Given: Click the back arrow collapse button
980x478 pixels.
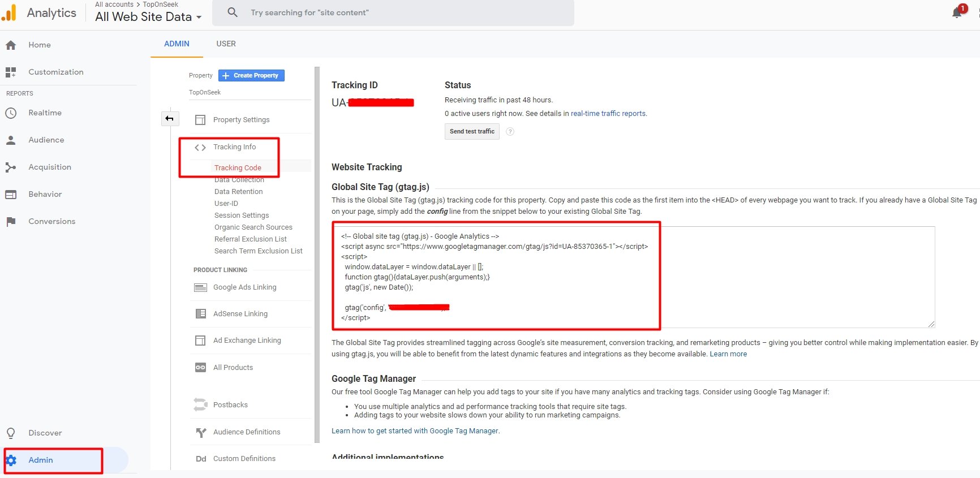Looking at the screenshot, I should click(x=170, y=119).
